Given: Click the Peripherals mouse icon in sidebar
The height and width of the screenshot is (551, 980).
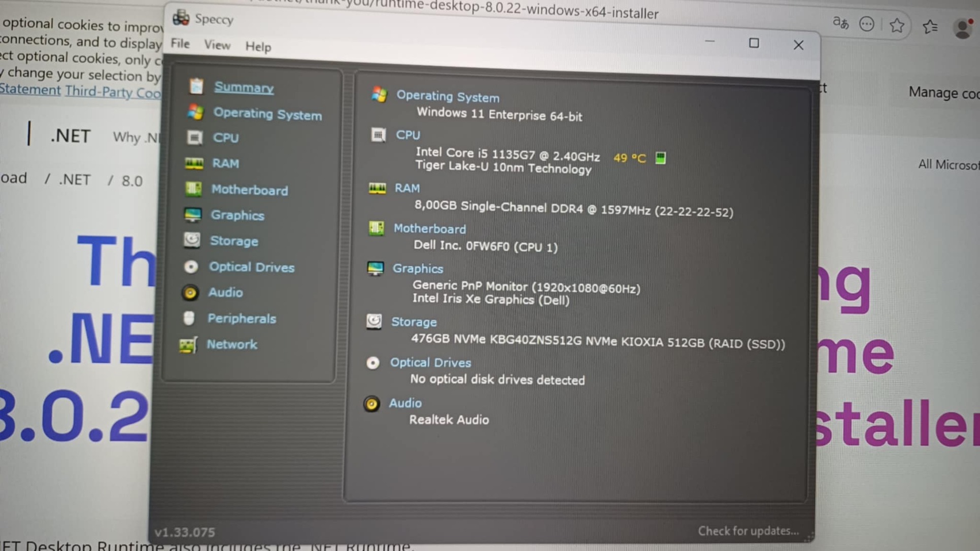Looking at the screenshot, I should [x=189, y=318].
